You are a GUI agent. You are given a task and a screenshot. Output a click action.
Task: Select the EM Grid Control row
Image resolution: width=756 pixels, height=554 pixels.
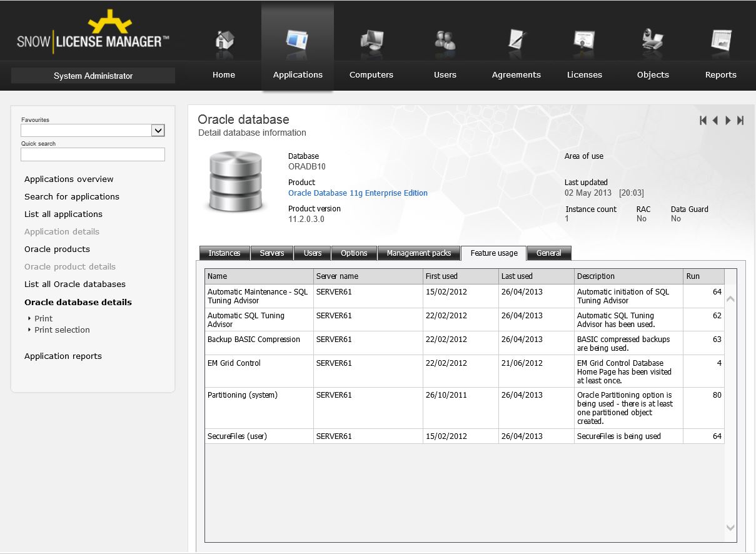tap(465, 371)
